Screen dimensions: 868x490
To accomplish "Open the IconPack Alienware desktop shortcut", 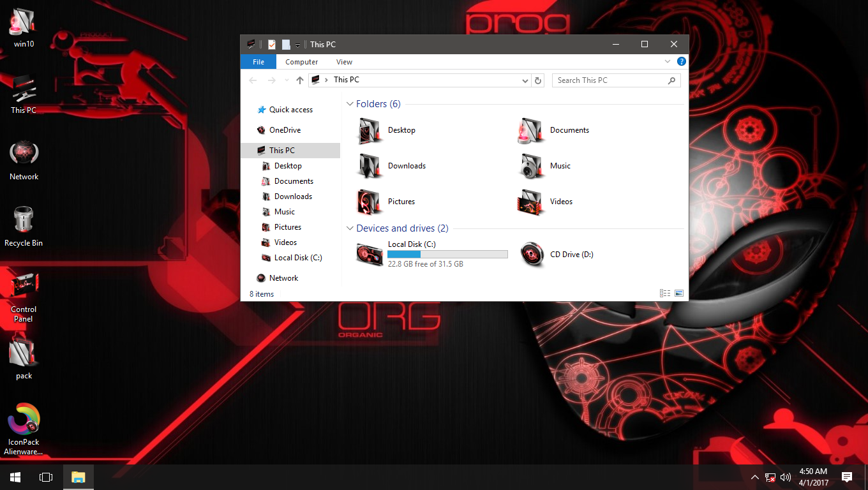I will [x=24, y=421].
